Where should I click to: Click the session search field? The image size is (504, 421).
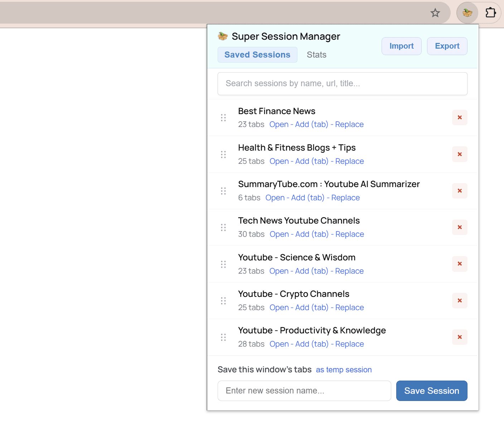[x=342, y=83]
